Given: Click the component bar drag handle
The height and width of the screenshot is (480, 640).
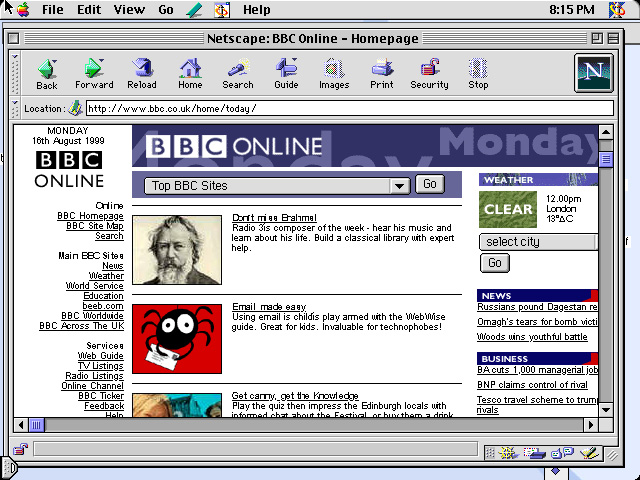Looking at the screenshot, I should (x=490, y=453).
